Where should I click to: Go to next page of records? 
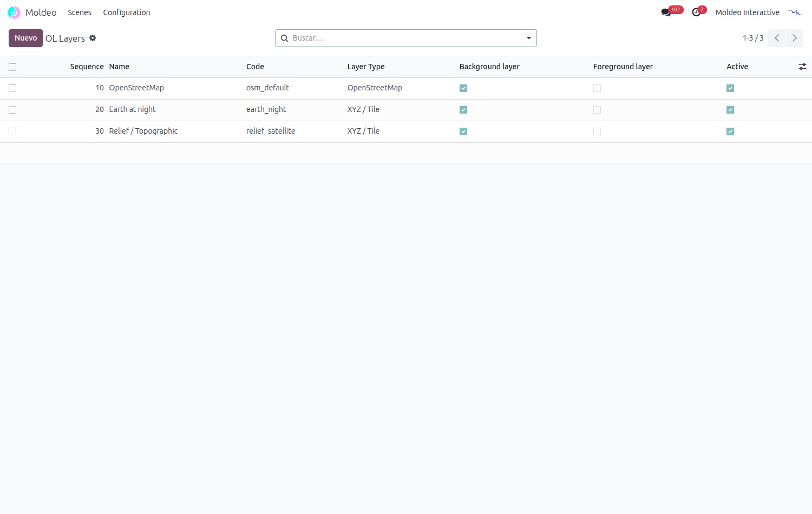794,38
